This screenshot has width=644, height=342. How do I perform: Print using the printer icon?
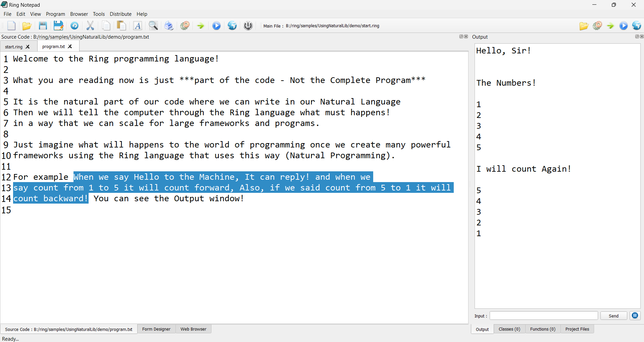point(169,26)
